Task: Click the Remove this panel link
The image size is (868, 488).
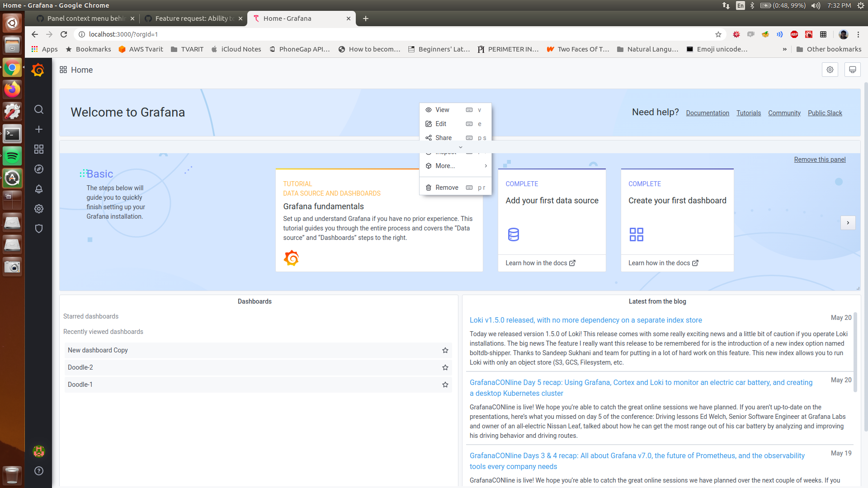Action: point(820,159)
